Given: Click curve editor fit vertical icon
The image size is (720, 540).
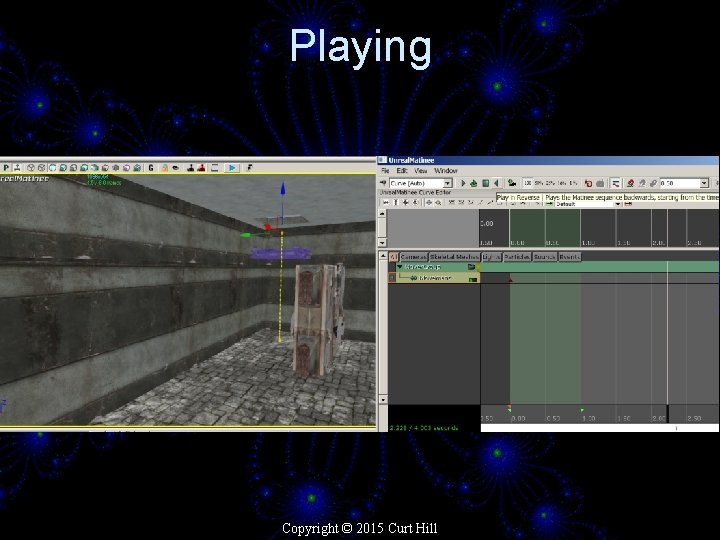Looking at the screenshot, I should tap(396, 202).
